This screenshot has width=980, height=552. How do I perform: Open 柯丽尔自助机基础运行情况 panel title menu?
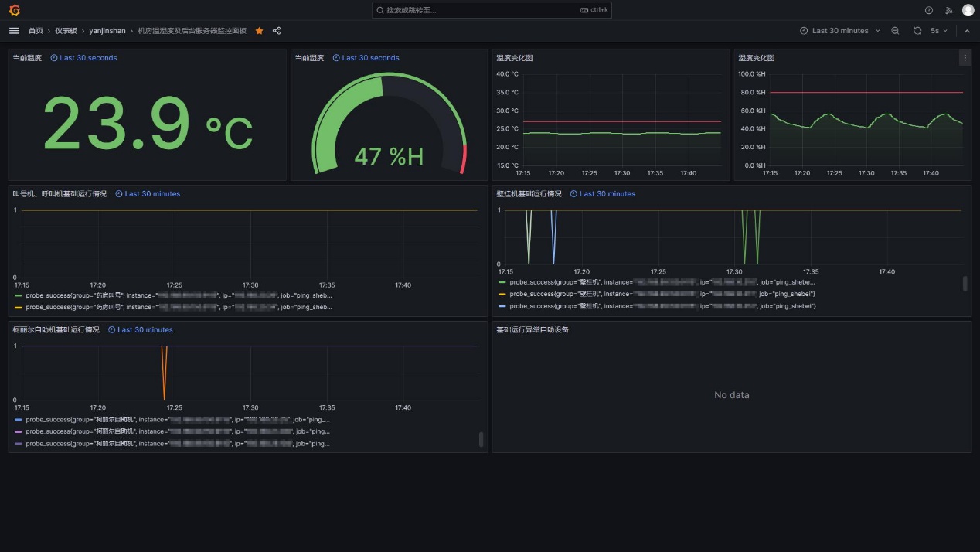point(56,330)
